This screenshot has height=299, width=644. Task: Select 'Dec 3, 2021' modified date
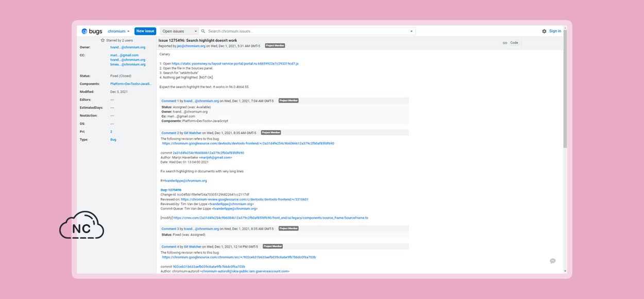[118, 92]
